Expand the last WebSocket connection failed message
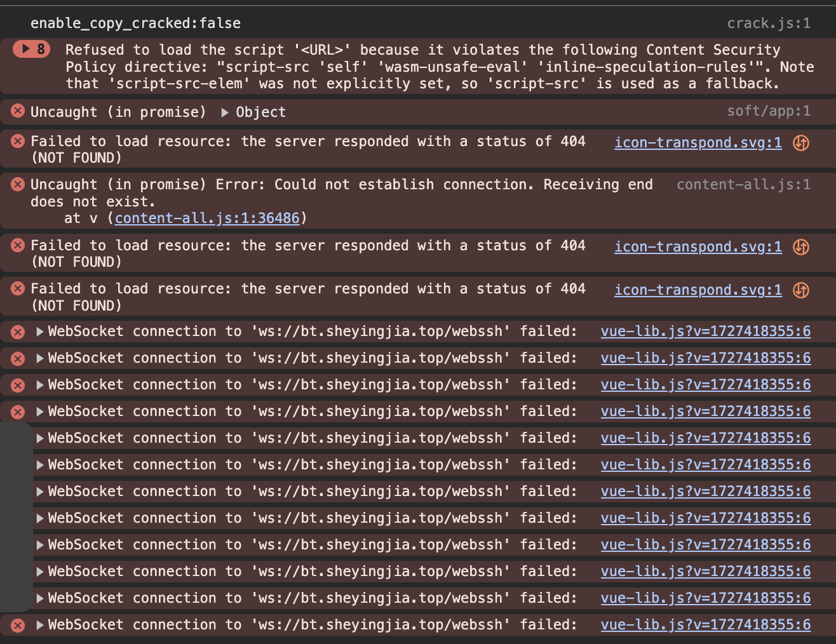The height and width of the screenshot is (644, 836). pyautogui.click(x=40, y=625)
